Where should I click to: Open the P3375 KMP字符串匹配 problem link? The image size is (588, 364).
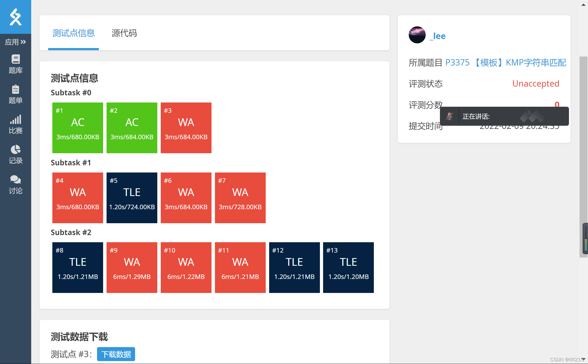point(506,63)
